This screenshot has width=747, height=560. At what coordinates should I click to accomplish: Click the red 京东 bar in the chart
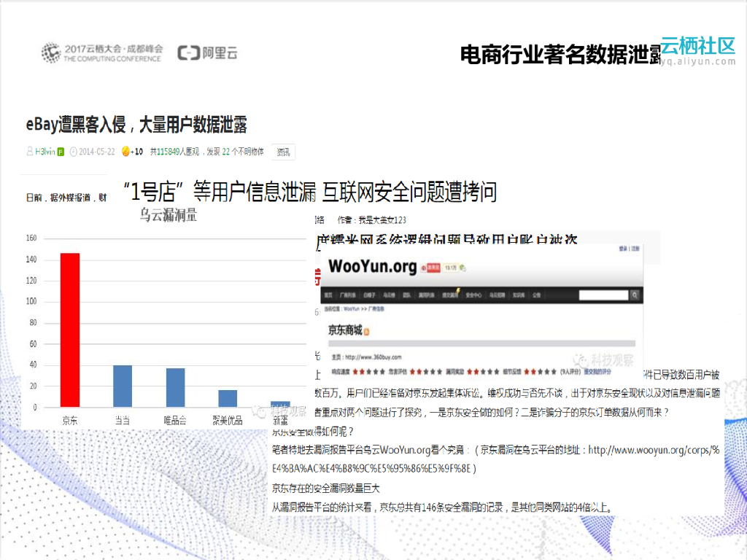click(x=70, y=330)
